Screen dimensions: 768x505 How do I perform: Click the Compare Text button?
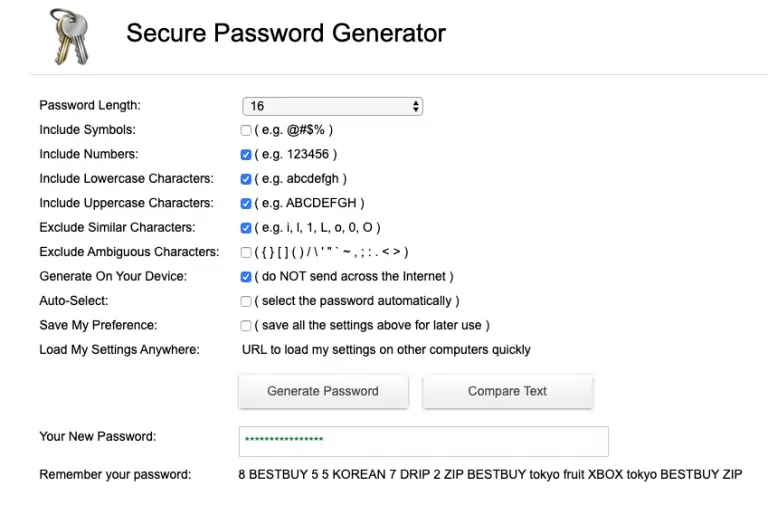(x=507, y=391)
